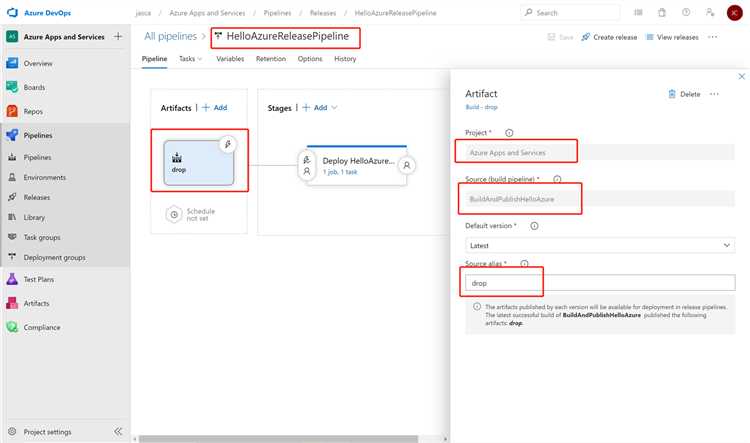The height and width of the screenshot is (443, 750).
Task: Click the info icon next to Default version
Action: tap(534, 226)
